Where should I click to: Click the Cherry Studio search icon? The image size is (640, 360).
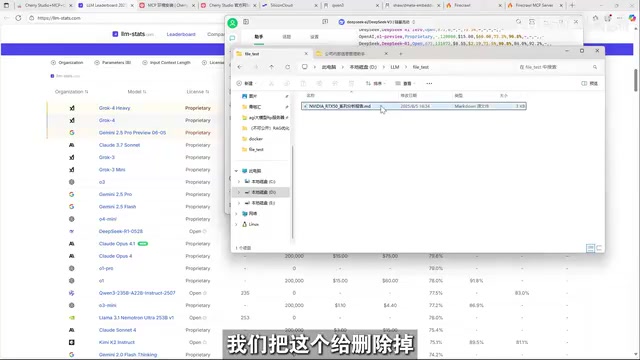click(518, 22)
